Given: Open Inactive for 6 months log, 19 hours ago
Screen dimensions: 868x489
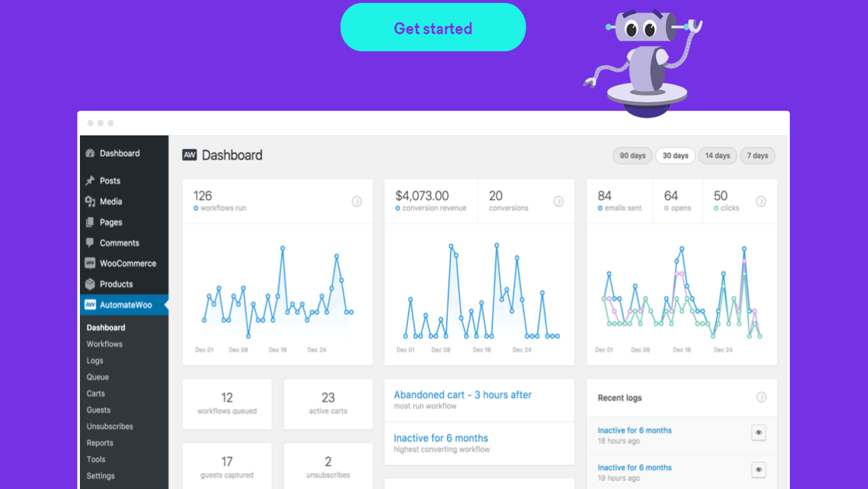Looking at the screenshot, I should [x=635, y=467].
